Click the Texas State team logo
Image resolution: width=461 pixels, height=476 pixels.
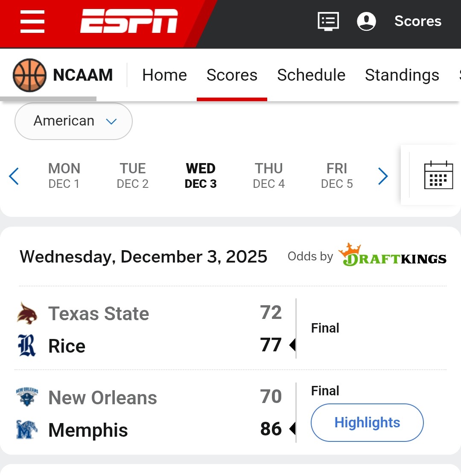[27, 313]
